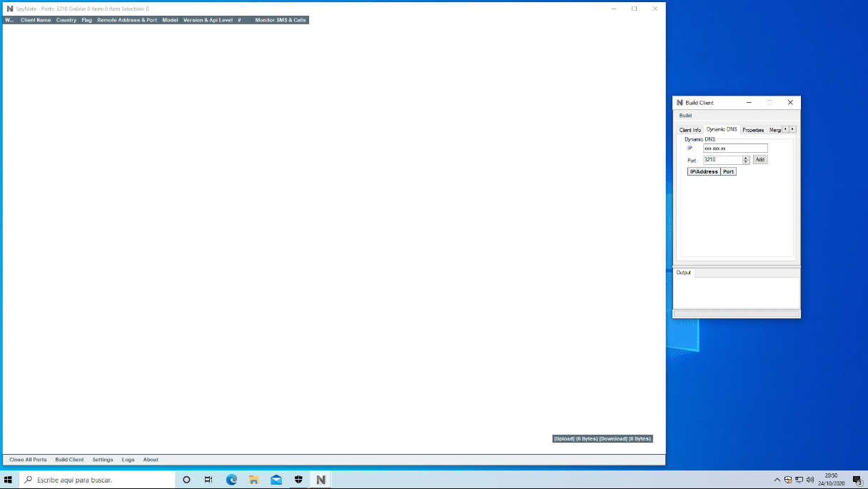The width and height of the screenshot is (868, 489).
Task: Open Settings in the bottom bar
Action: click(103, 460)
